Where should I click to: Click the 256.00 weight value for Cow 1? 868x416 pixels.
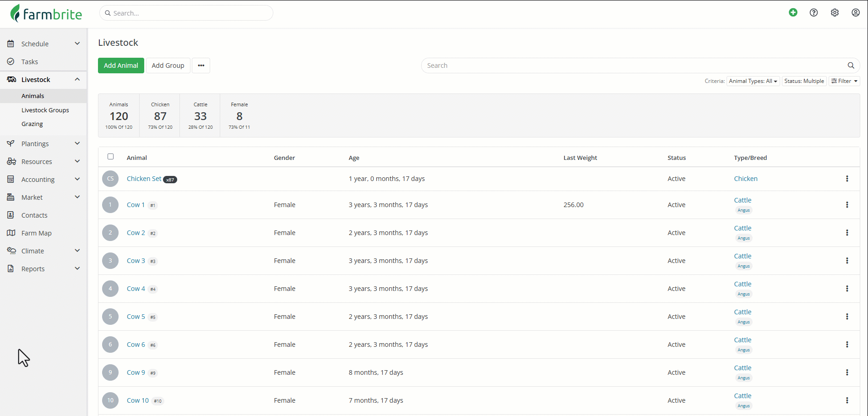[x=573, y=205]
